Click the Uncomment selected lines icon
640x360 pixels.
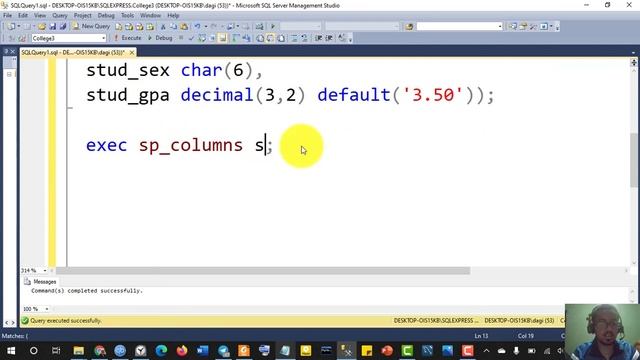pyautogui.click(x=304, y=38)
